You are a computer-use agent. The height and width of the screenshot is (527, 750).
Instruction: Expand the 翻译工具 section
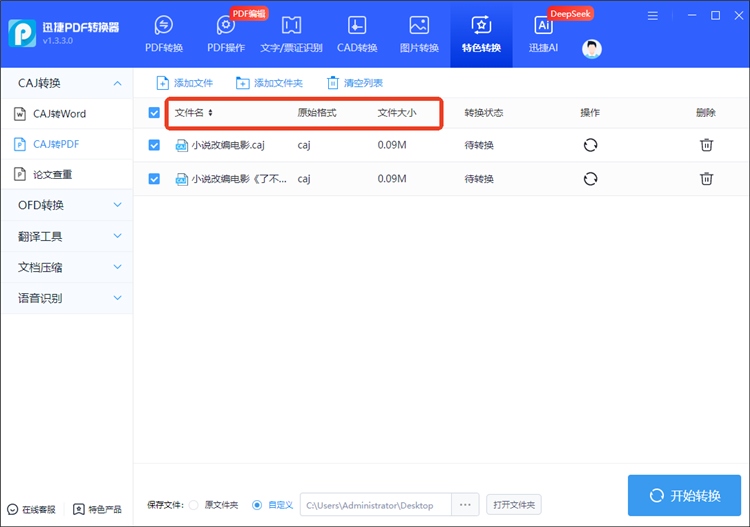[67, 236]
